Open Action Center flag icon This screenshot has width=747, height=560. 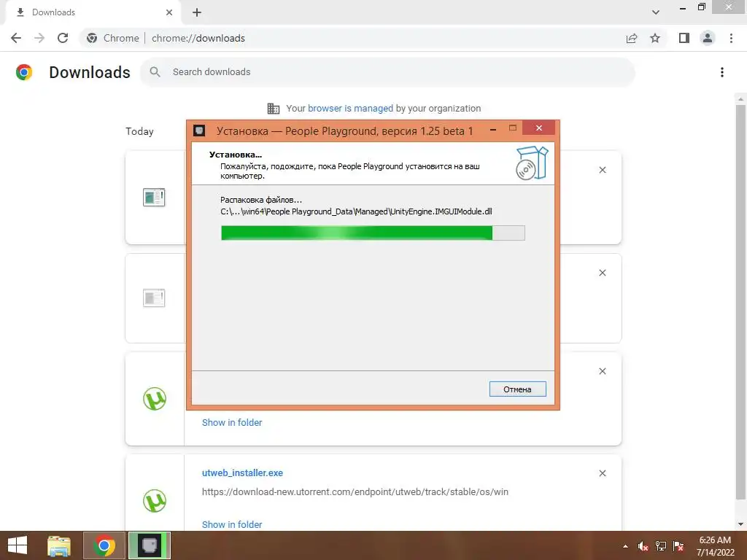(678, 546)
